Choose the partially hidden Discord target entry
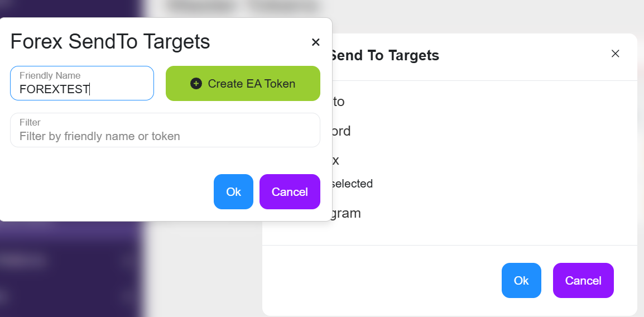 click(x=342, y=131)
